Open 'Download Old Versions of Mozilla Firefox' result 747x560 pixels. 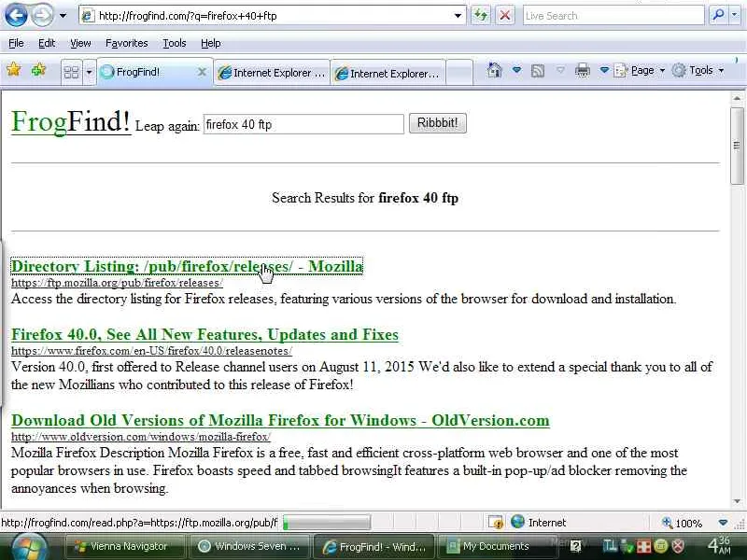[x=280, y=420]
